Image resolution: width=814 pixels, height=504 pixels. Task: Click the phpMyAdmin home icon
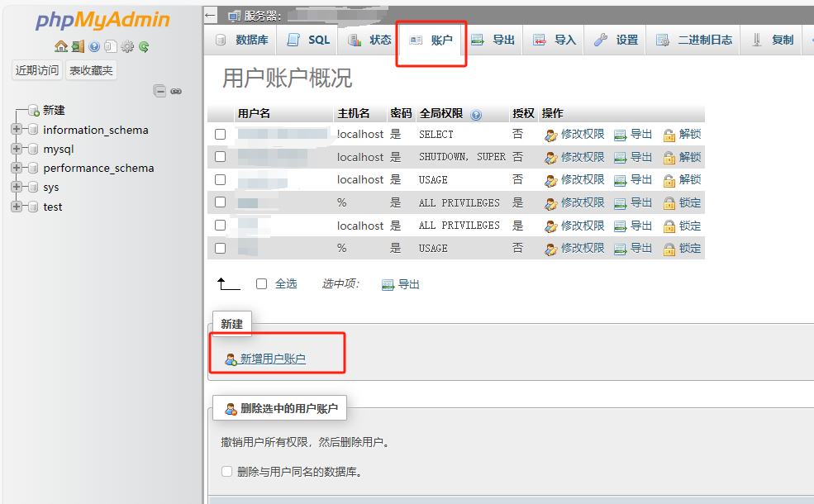pyautogui.click(x=60, y=46)
